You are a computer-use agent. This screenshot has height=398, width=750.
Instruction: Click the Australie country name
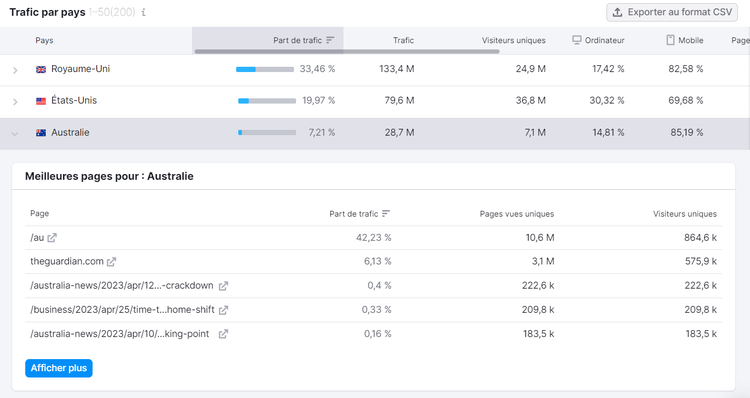tap(70, 133)
